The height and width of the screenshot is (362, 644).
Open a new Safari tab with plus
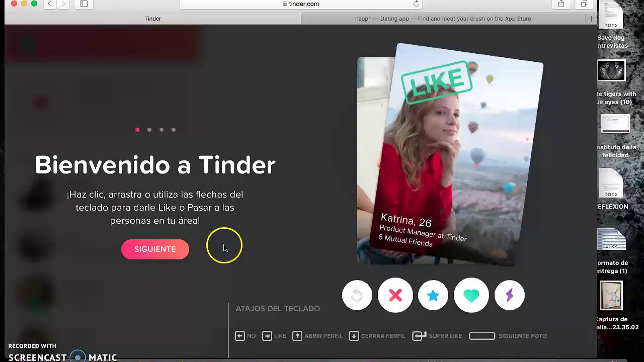(x=591, y=19)
